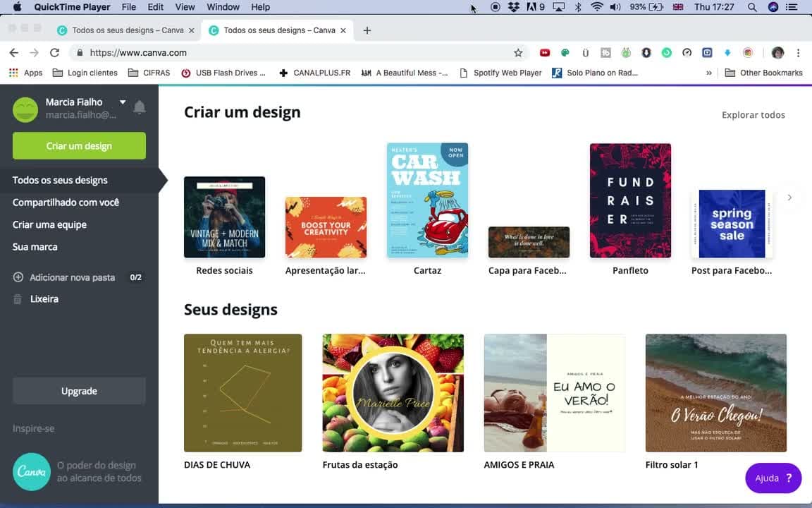Click the Dropbox icon in the menu bar
Image resolution: width=812 pixels, height=508 pixels.
[x=514, y=7]
